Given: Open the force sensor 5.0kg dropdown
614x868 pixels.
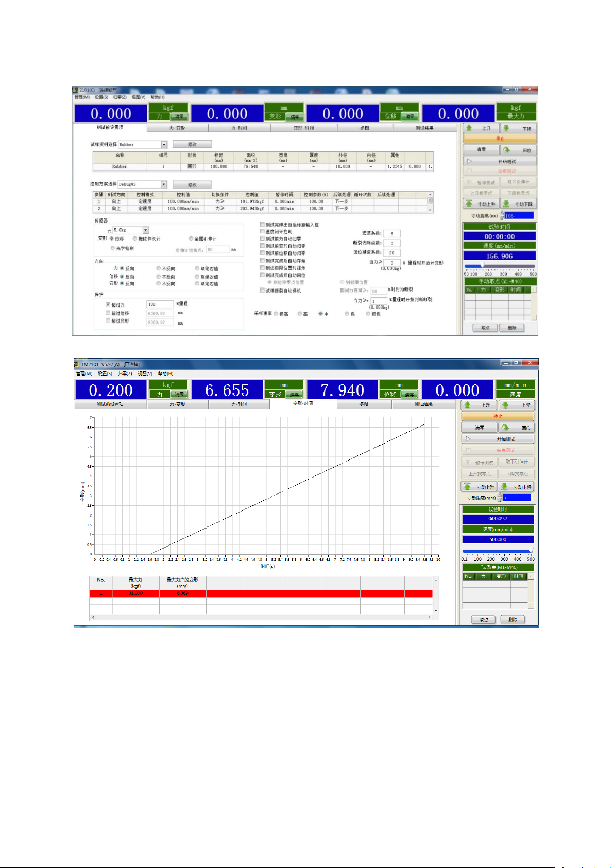Looking at the screenshot, I should click(146, 230).
